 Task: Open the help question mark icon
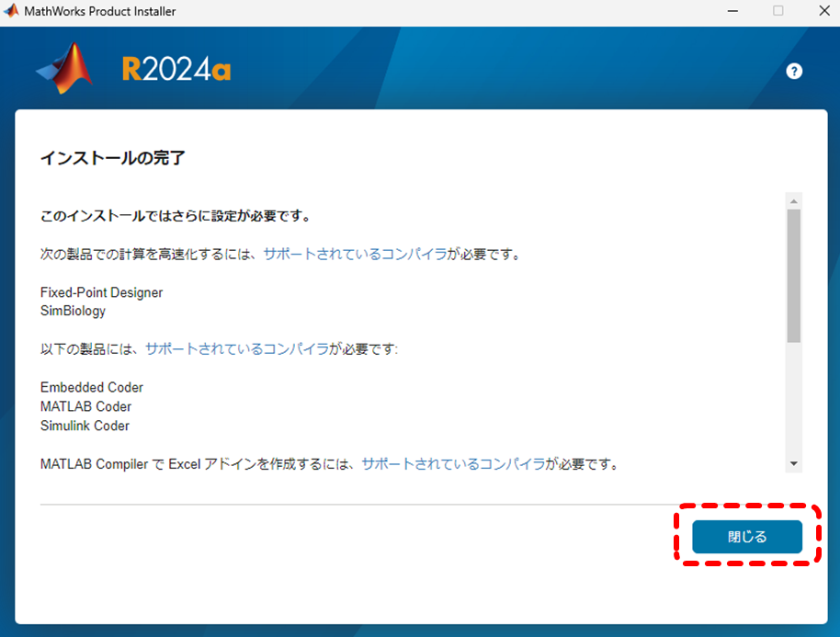click(x=794, y=72)
